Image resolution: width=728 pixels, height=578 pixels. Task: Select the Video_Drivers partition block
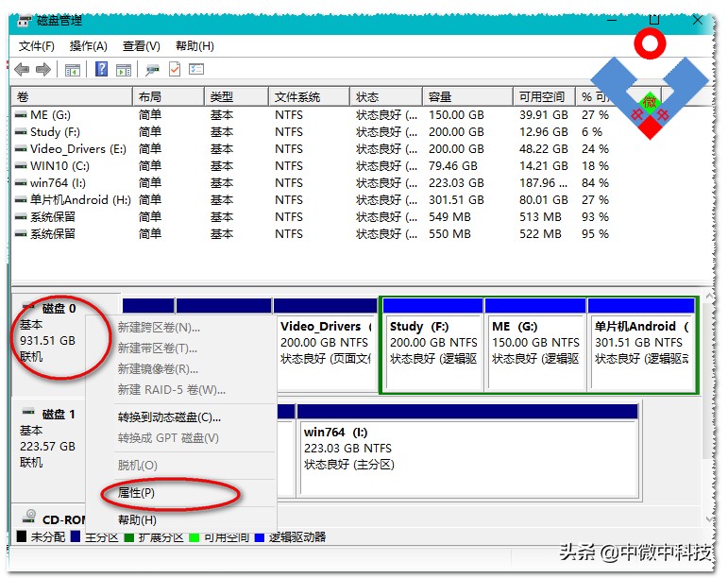tap(326, 344)
